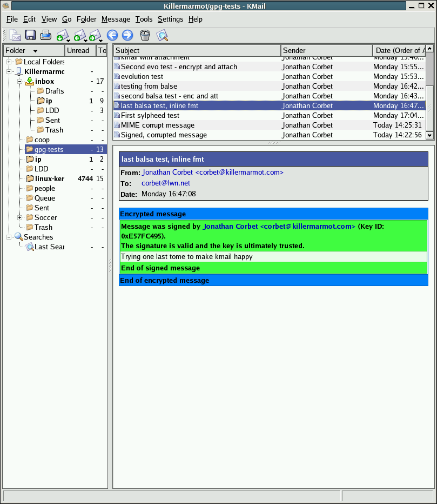Image resolution: width=437 pixels, height=504 pixels.
Task: Expand the Soccer folder node
Action: 19,217
